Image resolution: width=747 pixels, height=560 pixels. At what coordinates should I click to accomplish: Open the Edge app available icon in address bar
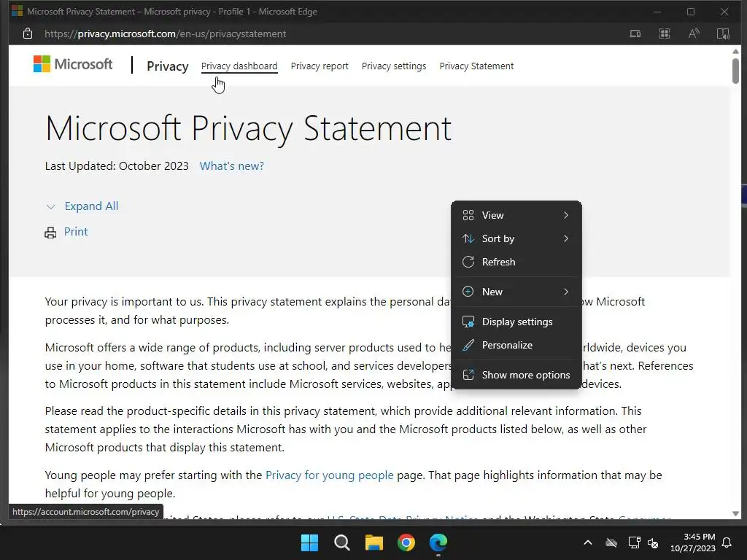pyautogui.click(x=635, y=34)
